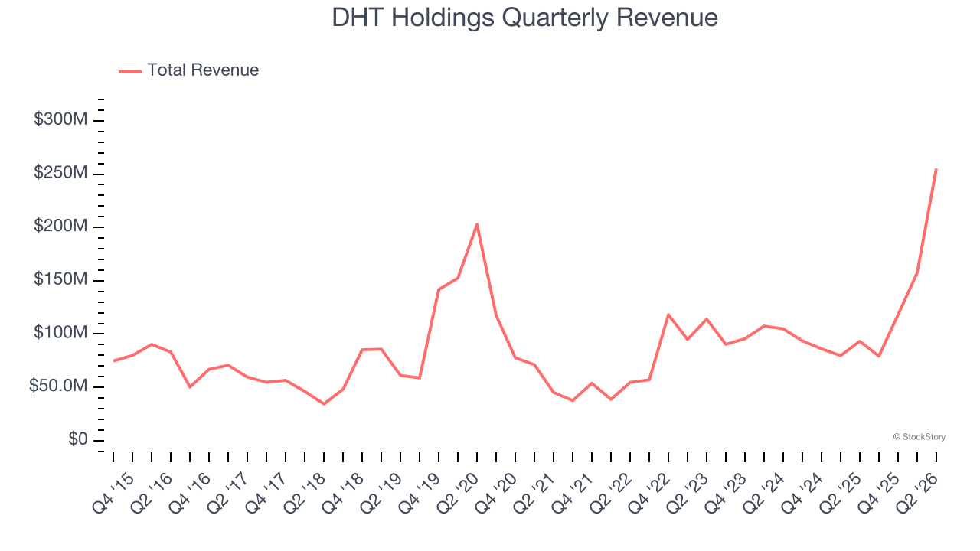Click the $200M y-axis label

tap(61, 227)
